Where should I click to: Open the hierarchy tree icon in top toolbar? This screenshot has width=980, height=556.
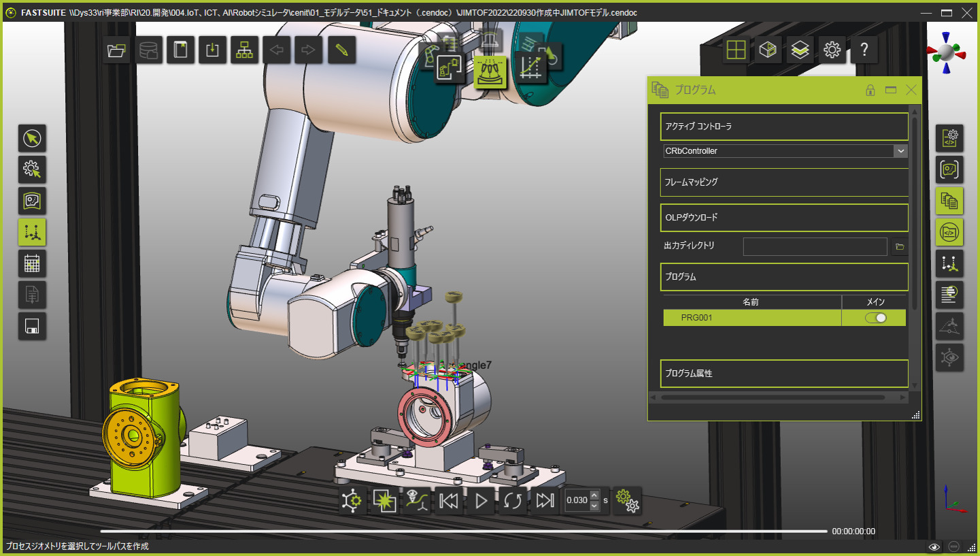click(243, 50)
